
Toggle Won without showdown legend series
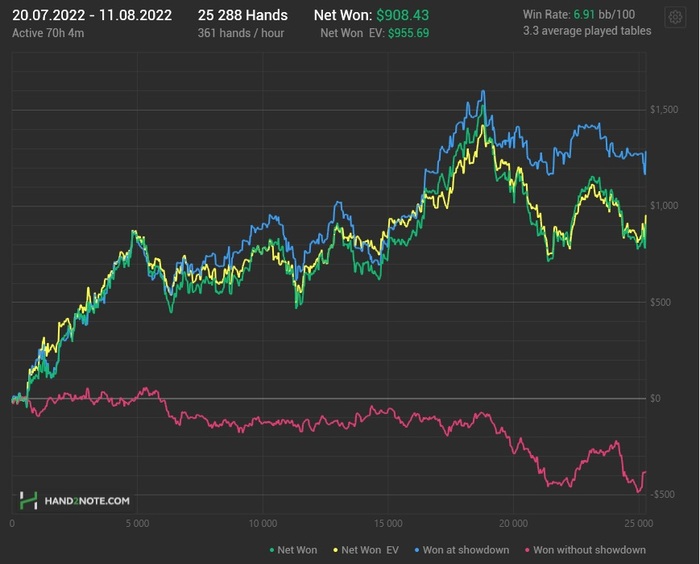[585, 550]
